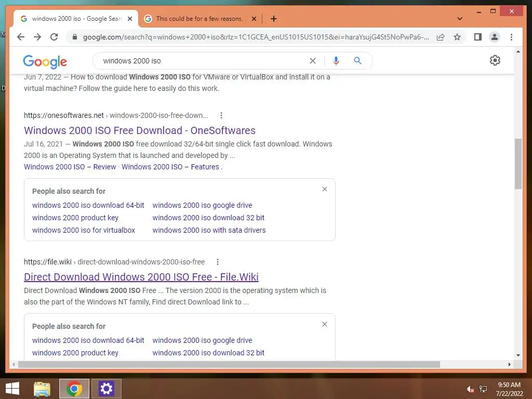Follow the 'Windows 2000 ISO – Review' sitelink
The image size is (532, 399).
pos(70,167)
